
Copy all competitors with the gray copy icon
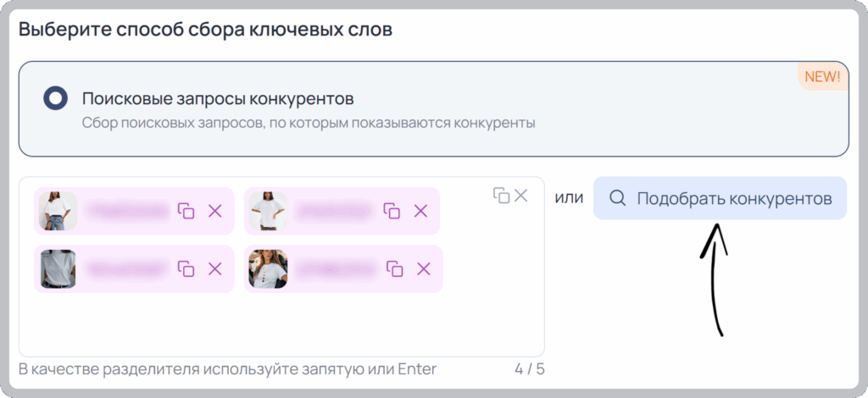(x=501, y=195)
